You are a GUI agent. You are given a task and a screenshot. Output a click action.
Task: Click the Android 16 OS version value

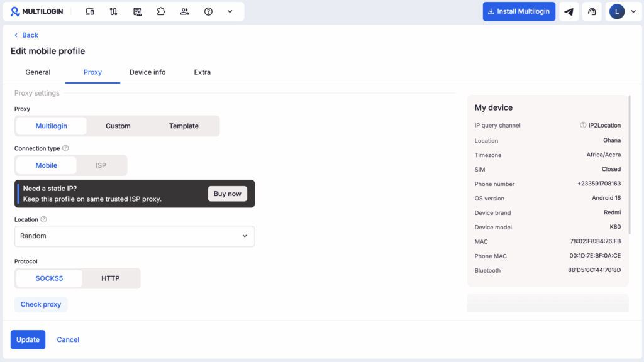pyautogui.click(x=606, y=198)
